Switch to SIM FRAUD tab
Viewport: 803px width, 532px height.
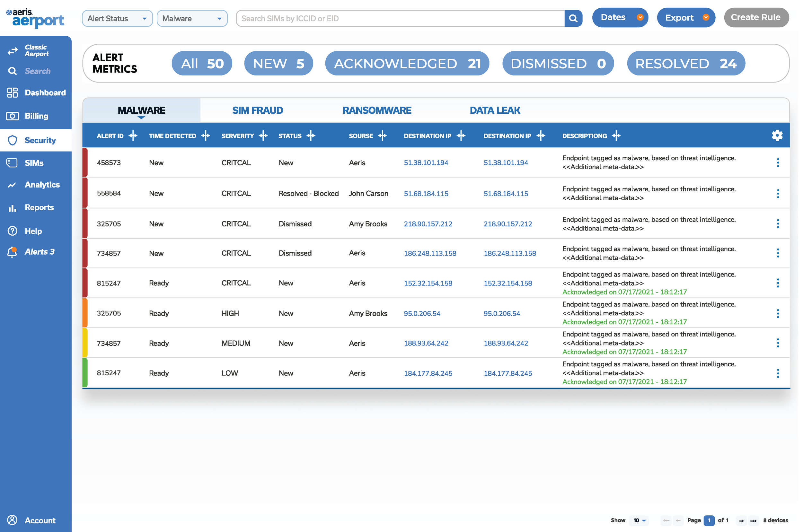pyautogui.click(x=258, y=110)
